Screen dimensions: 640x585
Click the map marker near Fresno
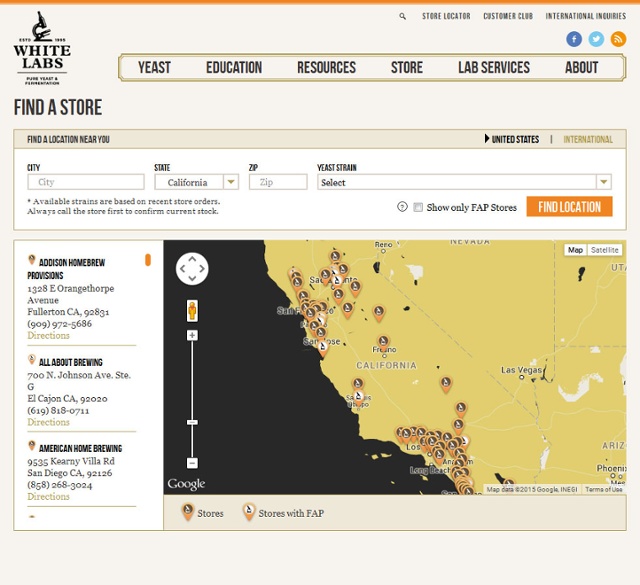(x=383, y=343)
